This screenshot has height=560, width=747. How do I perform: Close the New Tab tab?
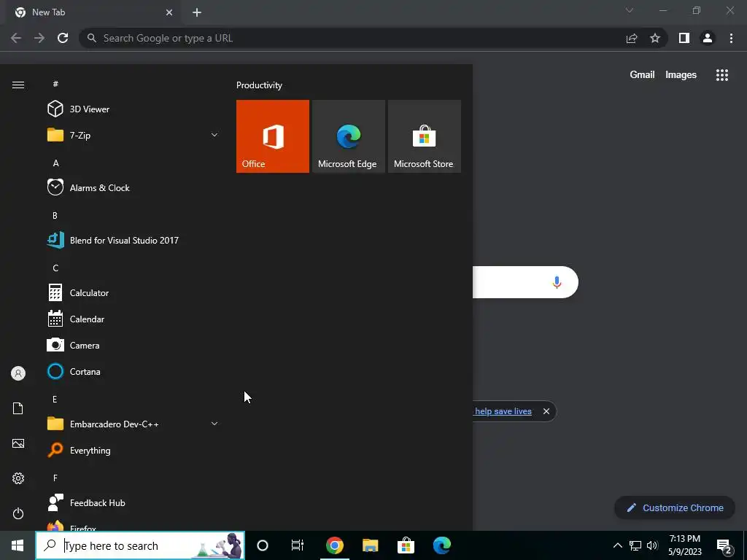pyautogui.click(x=169, y=13)
